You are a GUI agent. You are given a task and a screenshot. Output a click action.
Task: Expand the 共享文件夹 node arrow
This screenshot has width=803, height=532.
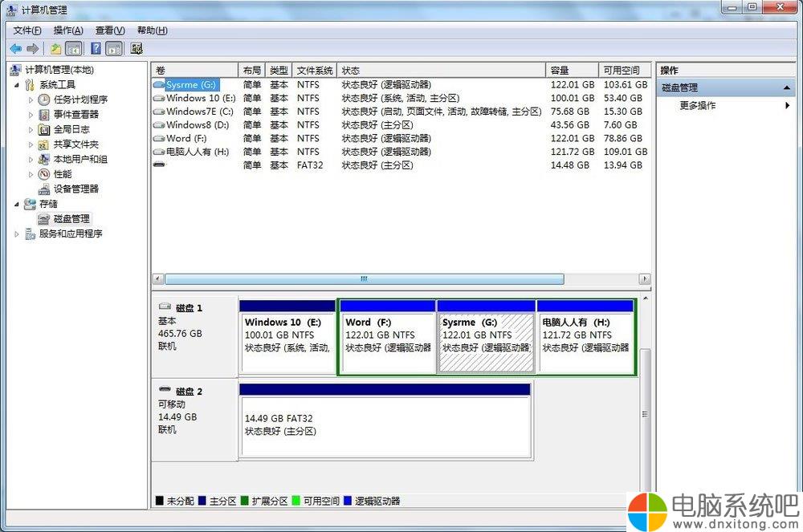pos(31,144)
